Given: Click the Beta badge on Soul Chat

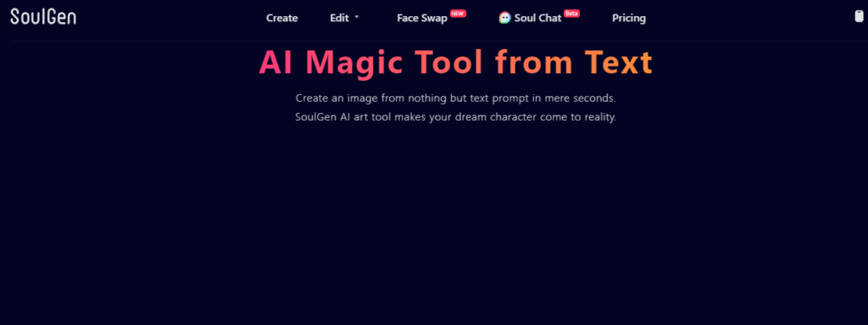Looking at the screenshot, I should (571, 14).
